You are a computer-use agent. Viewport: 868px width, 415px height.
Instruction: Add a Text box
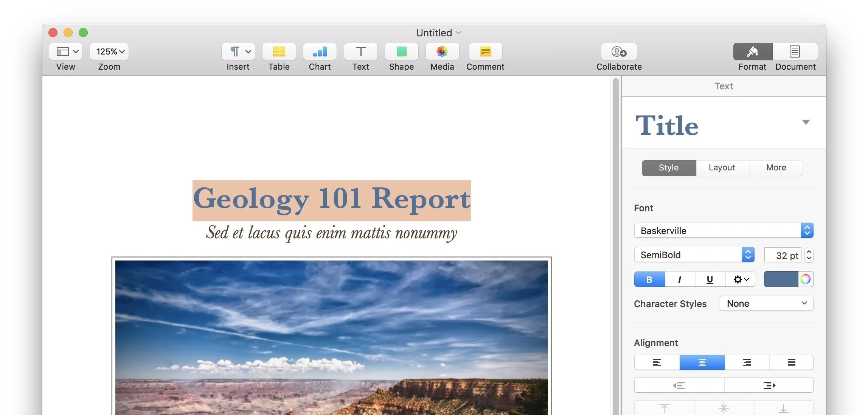pyautogui.click(x=360, y=52)
